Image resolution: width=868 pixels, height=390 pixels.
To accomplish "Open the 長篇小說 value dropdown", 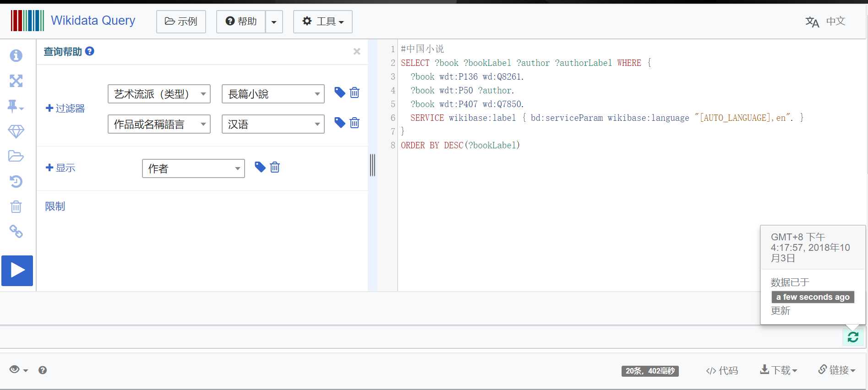I will click(x=273, y=94).
